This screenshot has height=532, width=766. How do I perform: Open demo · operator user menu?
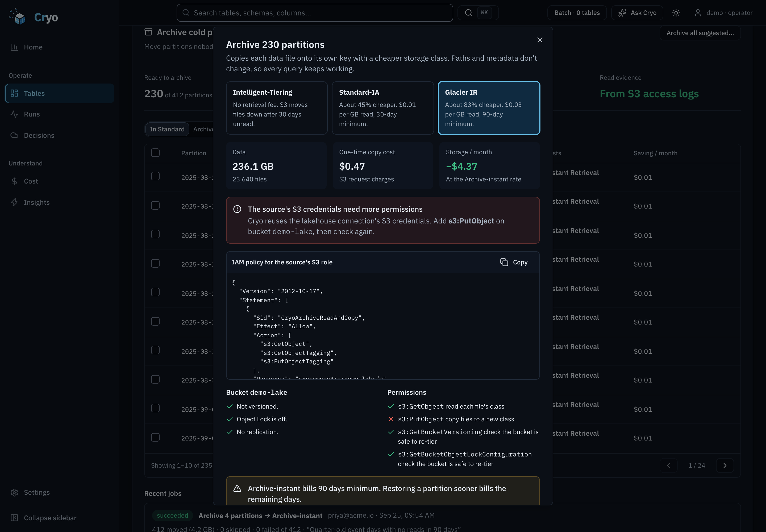pos(723,13)
